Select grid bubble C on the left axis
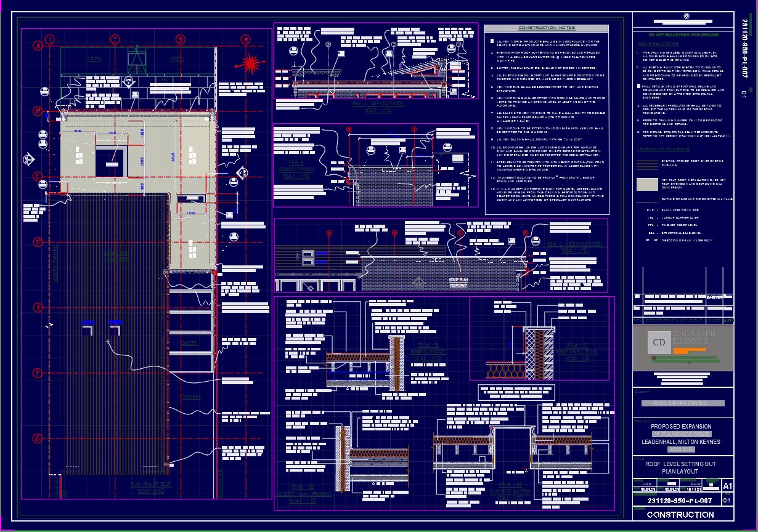The width and height of the screenshot is (758, 532). coord(38,176)
